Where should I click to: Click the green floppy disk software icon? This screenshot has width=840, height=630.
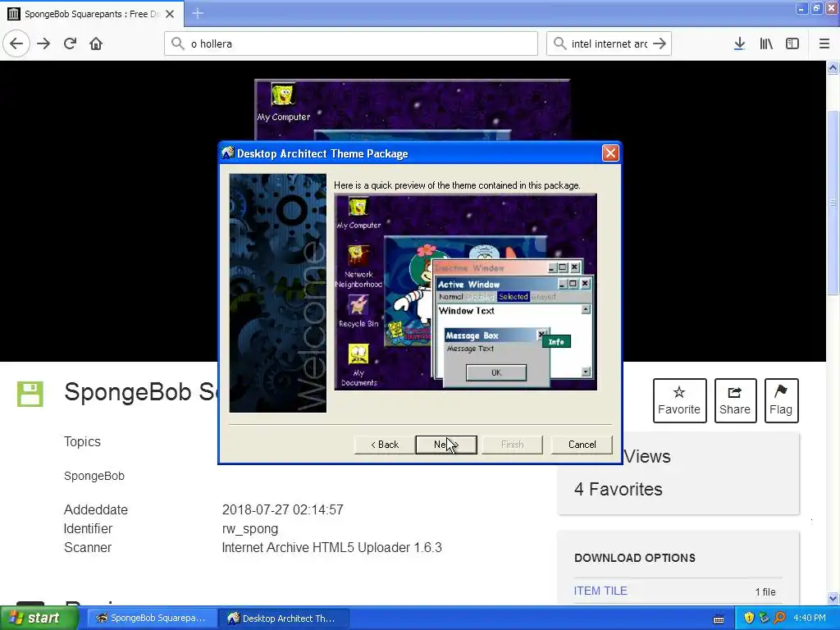30,394
